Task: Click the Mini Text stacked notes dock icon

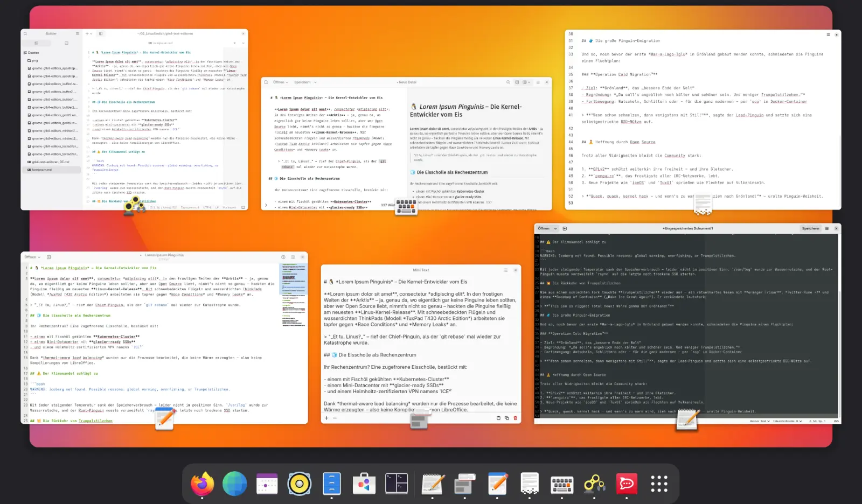Action: (x=465, y=484)
